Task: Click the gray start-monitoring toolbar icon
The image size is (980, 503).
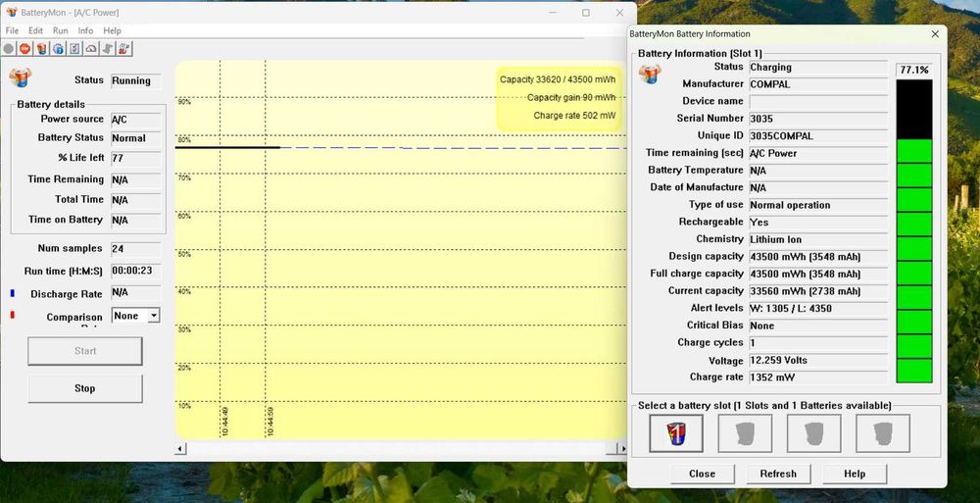Action: pos(8,49)
